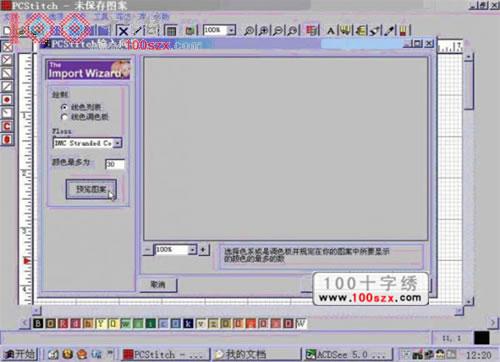Click the red-and-yellow icon at toolbar's right end
Viewport: 500px width, 362px height.
coord(403,31)
